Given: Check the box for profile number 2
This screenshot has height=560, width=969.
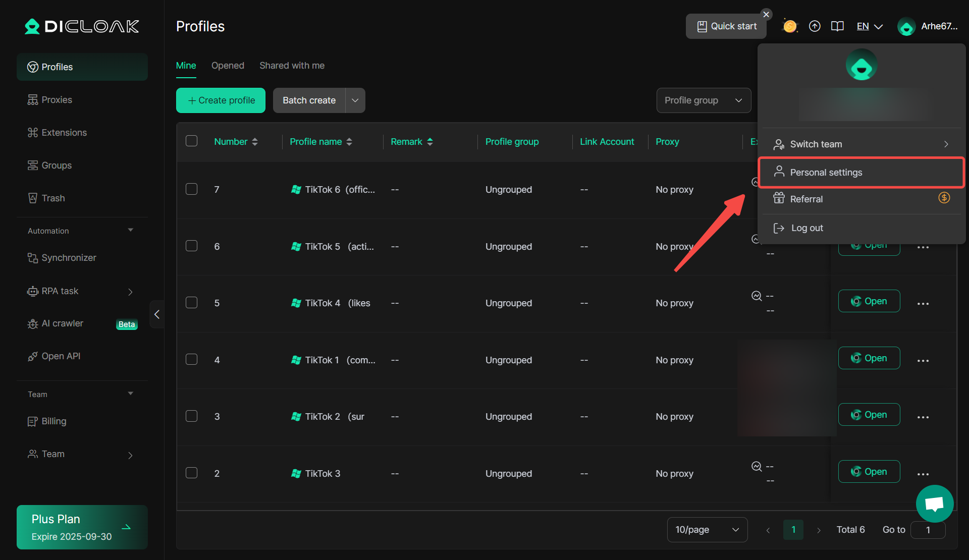Looking at the screenshot, I should point(191,473).
